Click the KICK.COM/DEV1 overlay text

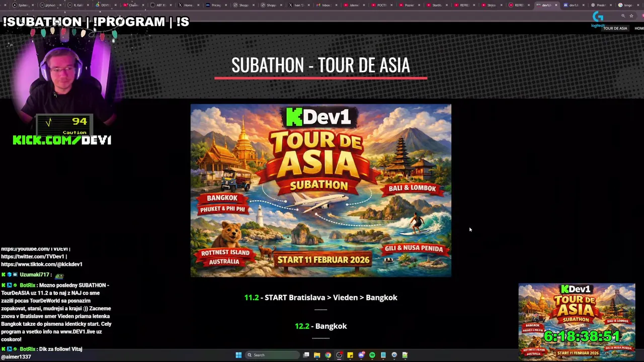(x=62, y=140)
